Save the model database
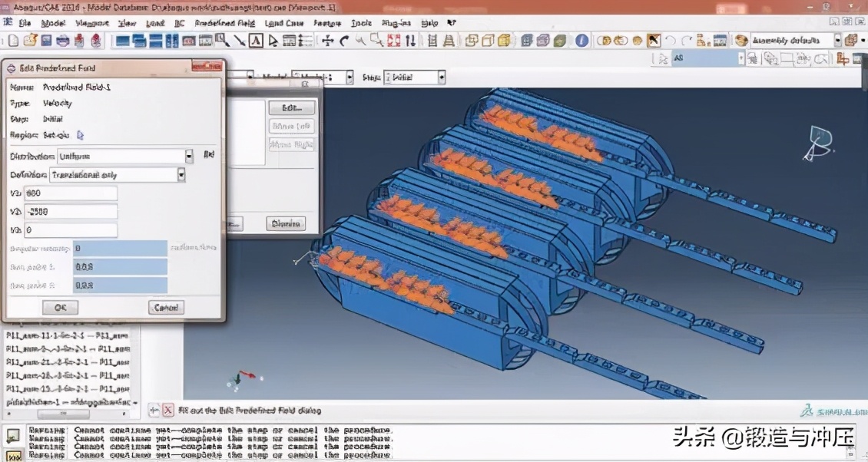 (46, 41)
